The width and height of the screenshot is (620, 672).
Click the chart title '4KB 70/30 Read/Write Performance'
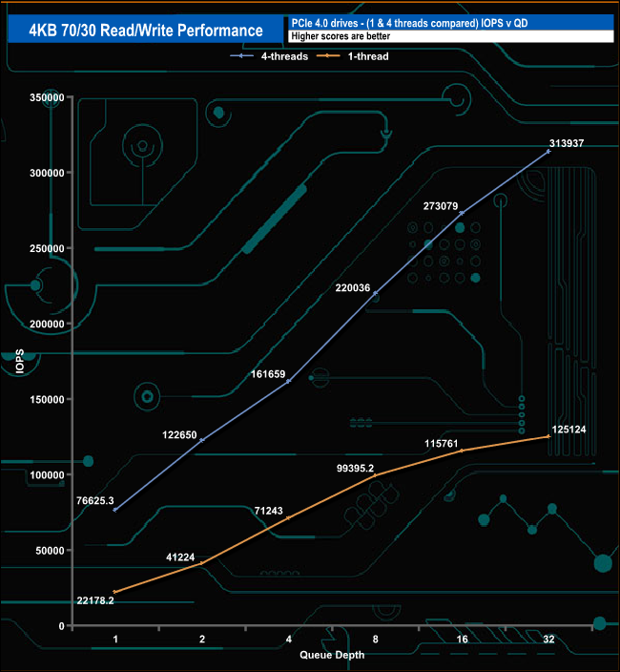coord(146,30)
